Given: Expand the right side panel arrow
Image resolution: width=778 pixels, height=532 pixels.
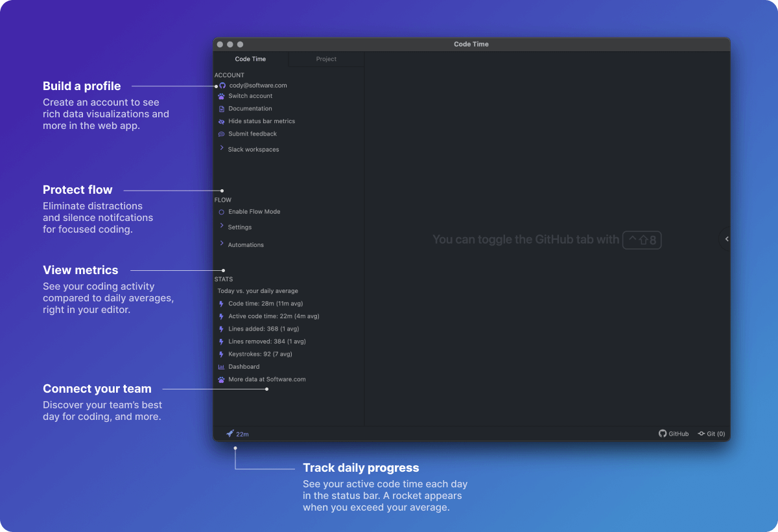Looking at the screenshot, I should 727,239.
